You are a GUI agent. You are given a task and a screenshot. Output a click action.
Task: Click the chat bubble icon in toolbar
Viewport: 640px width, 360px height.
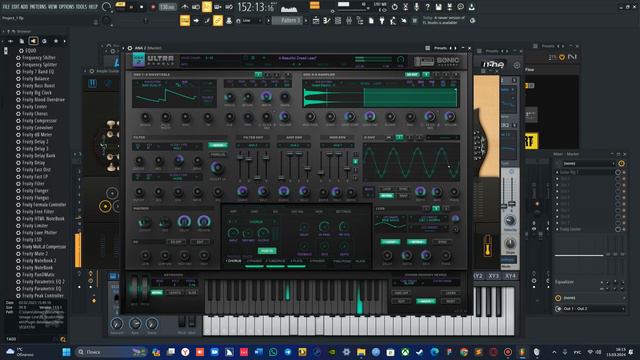coord(460,7)
